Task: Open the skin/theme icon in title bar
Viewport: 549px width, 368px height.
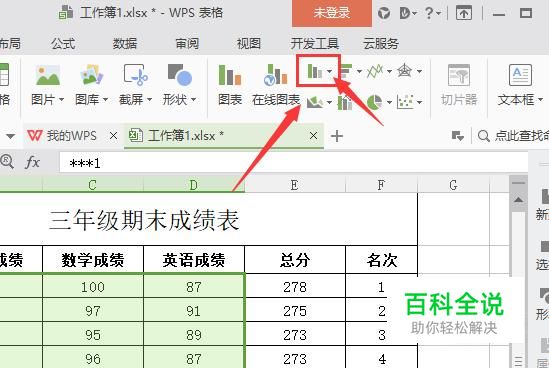Action: point(384,13)
